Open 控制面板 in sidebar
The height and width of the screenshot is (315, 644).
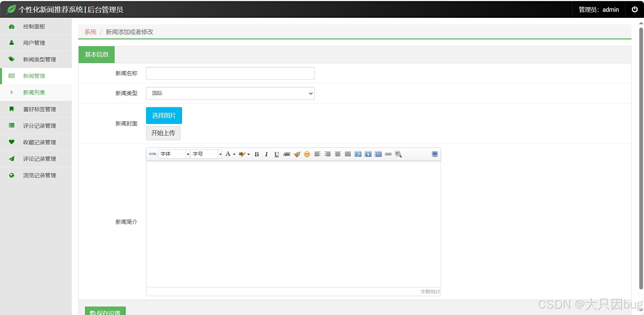(36, 26)
